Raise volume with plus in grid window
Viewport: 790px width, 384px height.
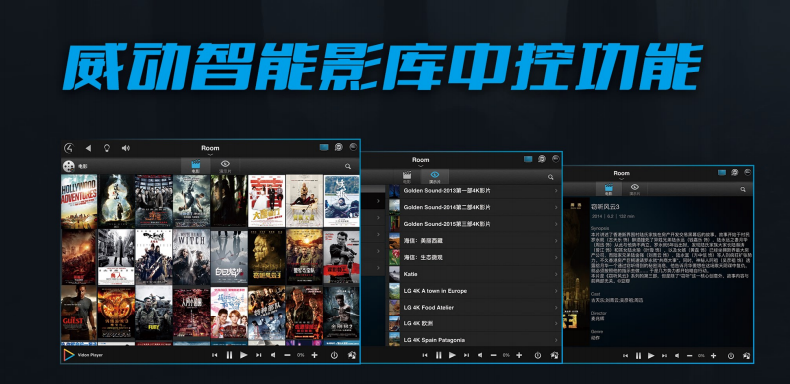point(314,355)
